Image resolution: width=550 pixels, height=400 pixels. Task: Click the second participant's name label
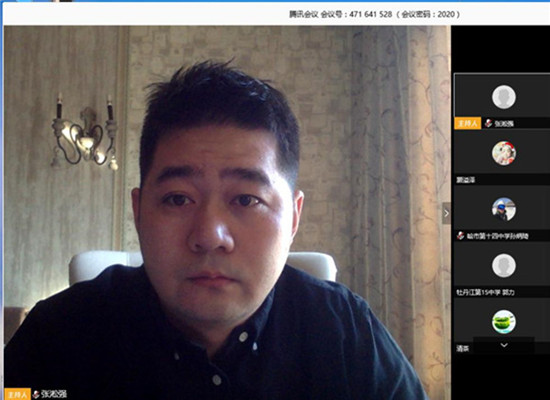(x=465, y=180)
